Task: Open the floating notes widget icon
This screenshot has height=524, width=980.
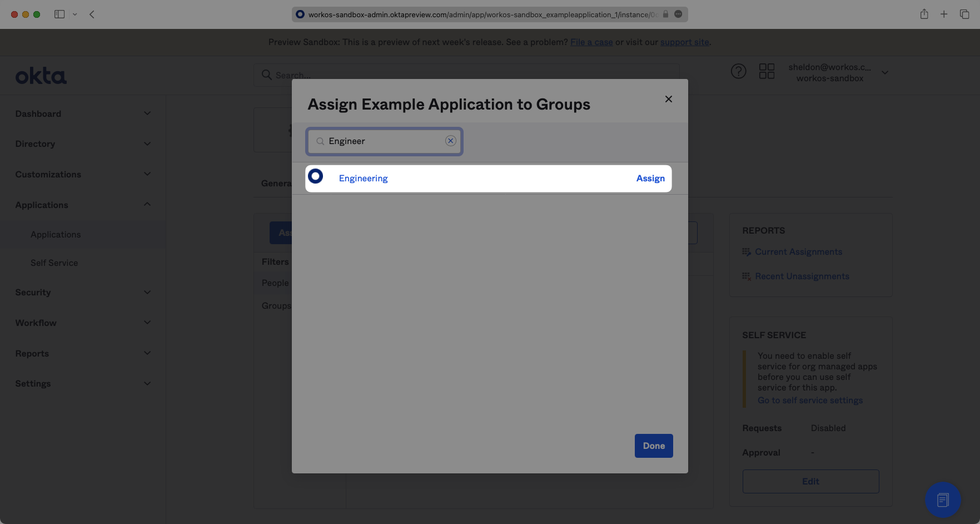Action: [942, 500]
